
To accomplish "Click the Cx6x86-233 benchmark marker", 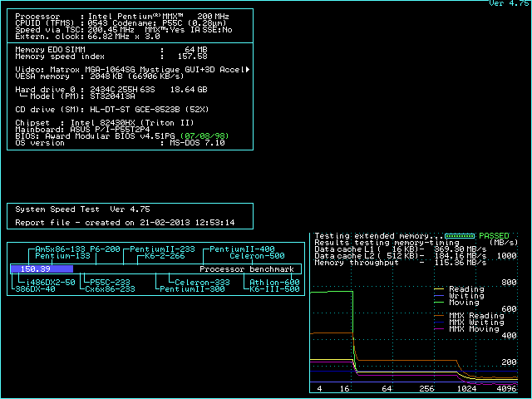I will point(110,289).
